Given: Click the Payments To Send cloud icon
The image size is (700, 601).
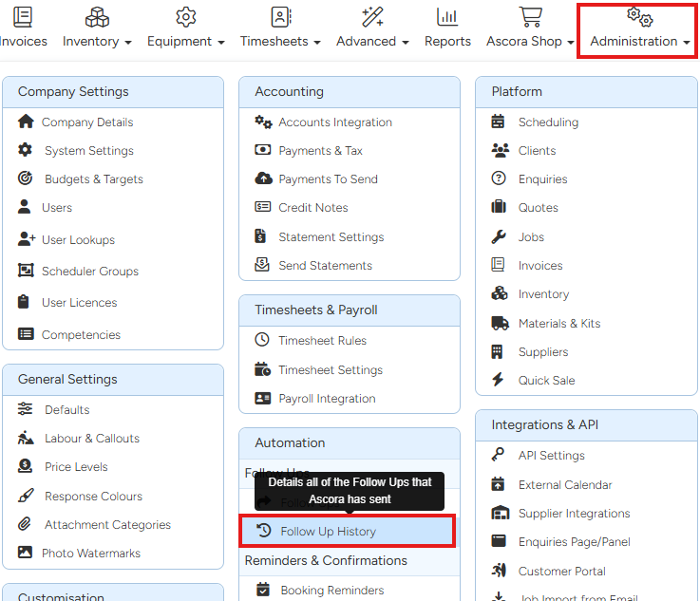Looking at the screenshot, I should pos(263,178).
